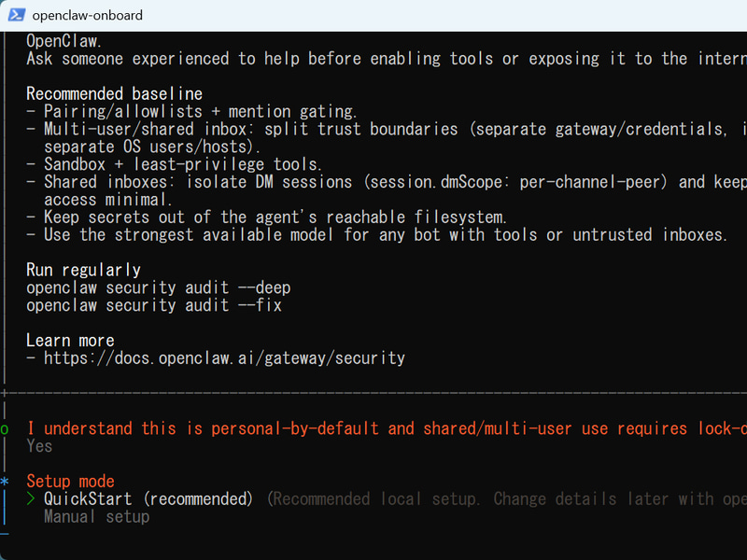Select the openclaw-onboard window title

tap(87, 15)
